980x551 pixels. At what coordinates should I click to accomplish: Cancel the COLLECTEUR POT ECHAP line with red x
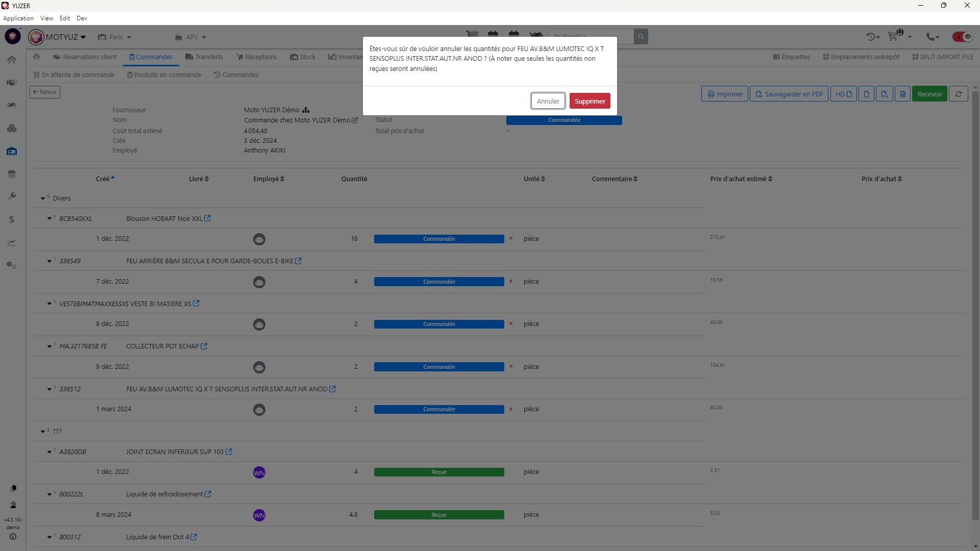coord(510,367)
